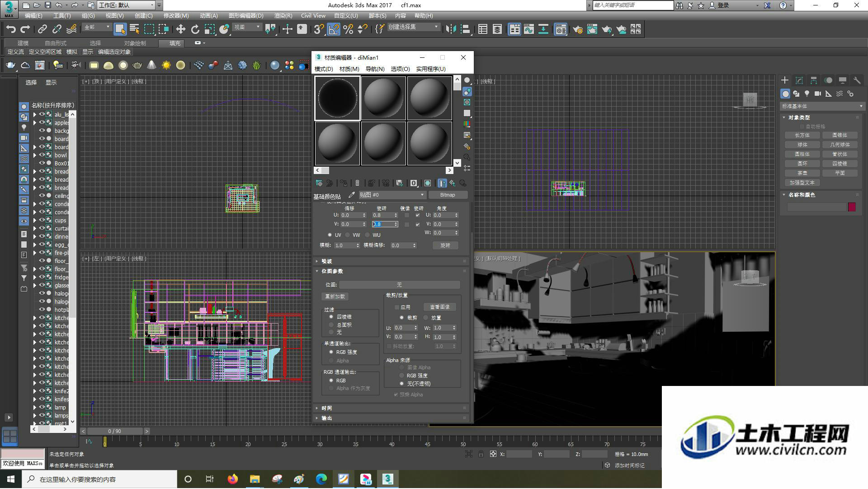The height and width of the screenshot is (489, 868).
Task: Open the Rendering (渲染) menu in the main menu bar
Action: tap(283, 15)
